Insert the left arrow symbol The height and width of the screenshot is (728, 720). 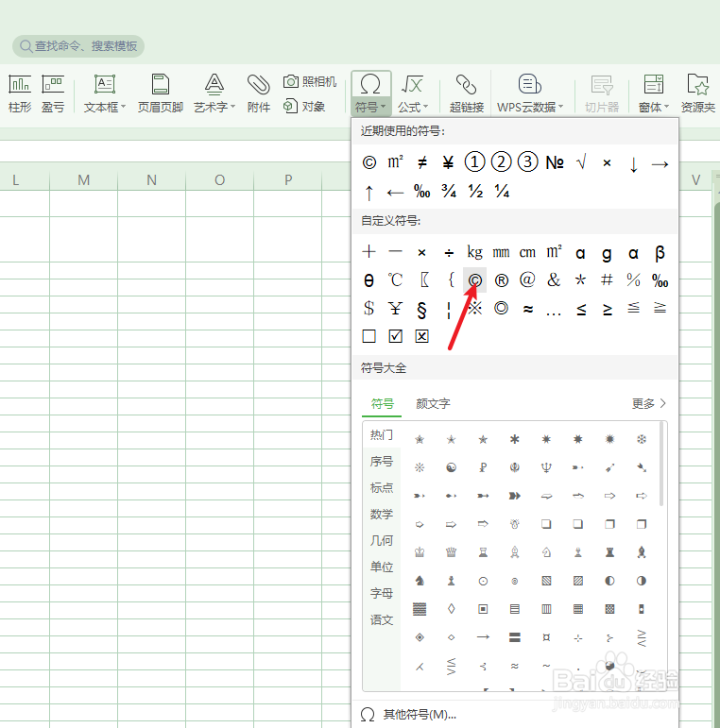[x=395, y=193]
